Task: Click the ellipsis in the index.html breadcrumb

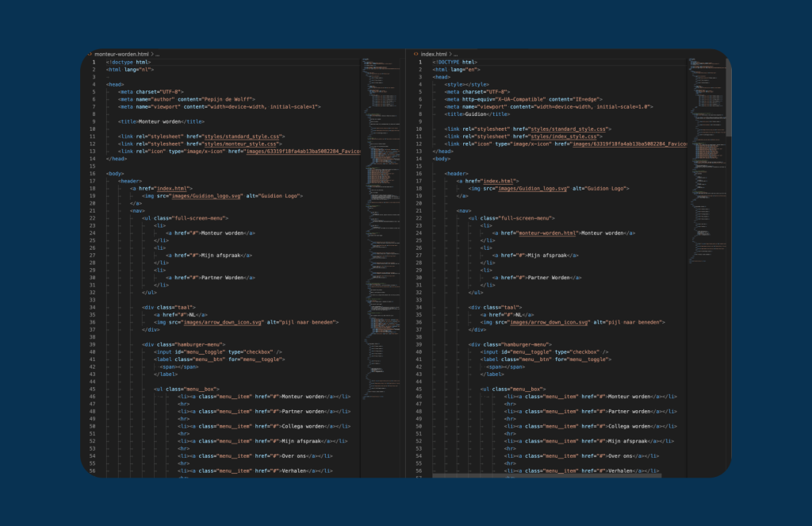Action: pyautogui.click(x=458, y=53)
